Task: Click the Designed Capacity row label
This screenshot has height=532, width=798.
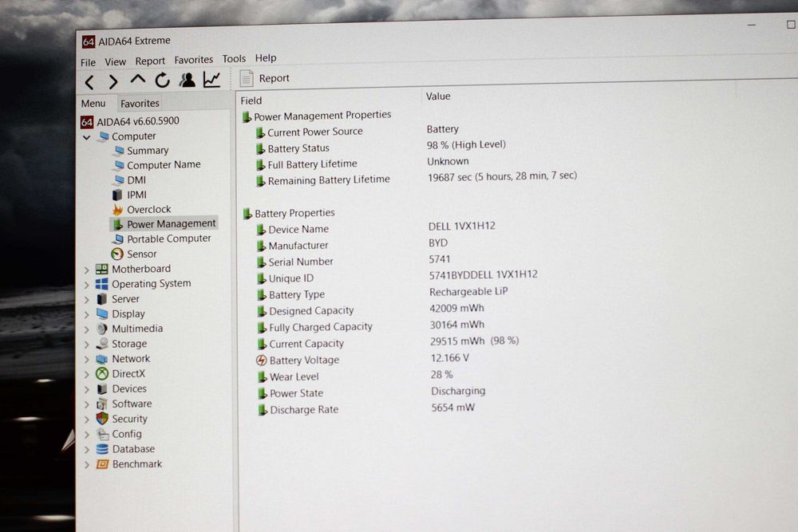Action: [x=311, y=311]
